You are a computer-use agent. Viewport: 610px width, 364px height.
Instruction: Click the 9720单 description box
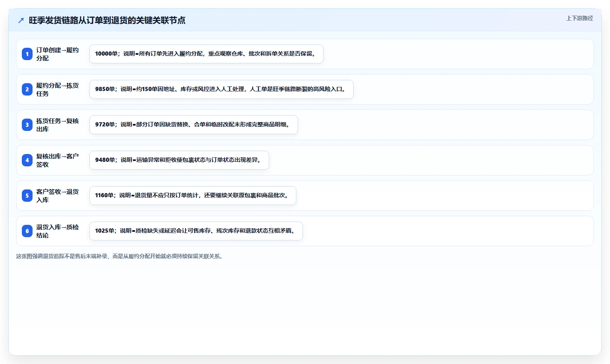pos(194,125)
